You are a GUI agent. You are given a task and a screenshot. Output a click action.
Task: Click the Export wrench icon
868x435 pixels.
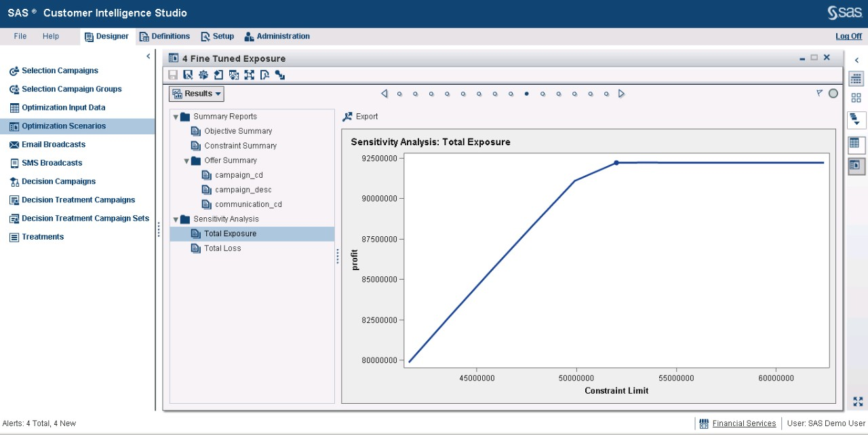pos(347,117)
